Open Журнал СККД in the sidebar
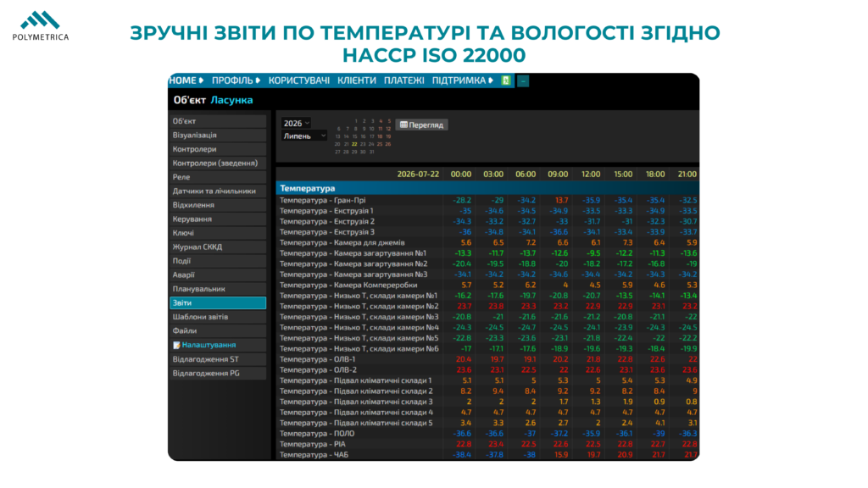Screen dimensions: 868x488 click(218, 247)
